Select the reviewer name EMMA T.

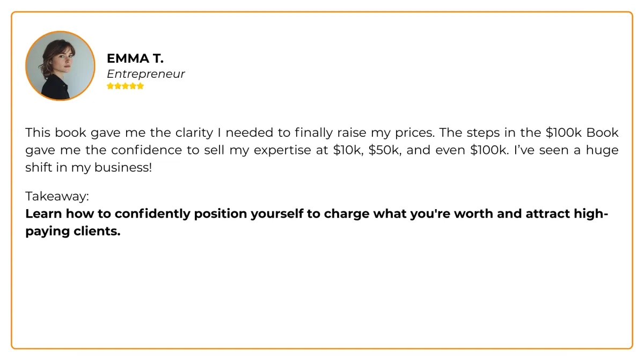click(x=135, y=58)
